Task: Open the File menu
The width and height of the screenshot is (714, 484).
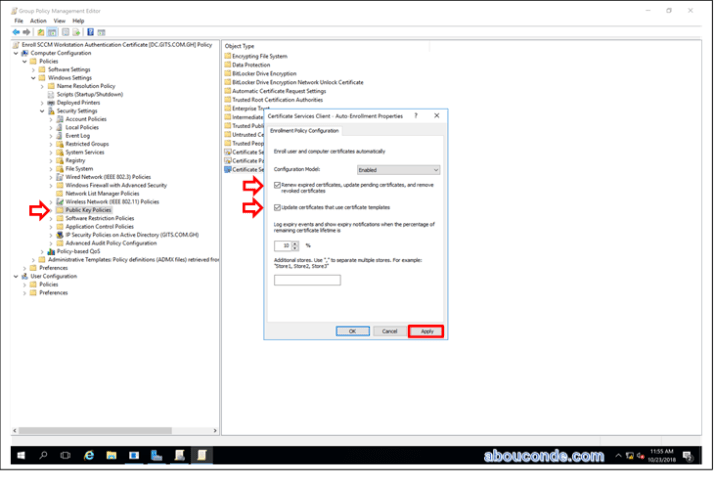Action: coord(19,20)
